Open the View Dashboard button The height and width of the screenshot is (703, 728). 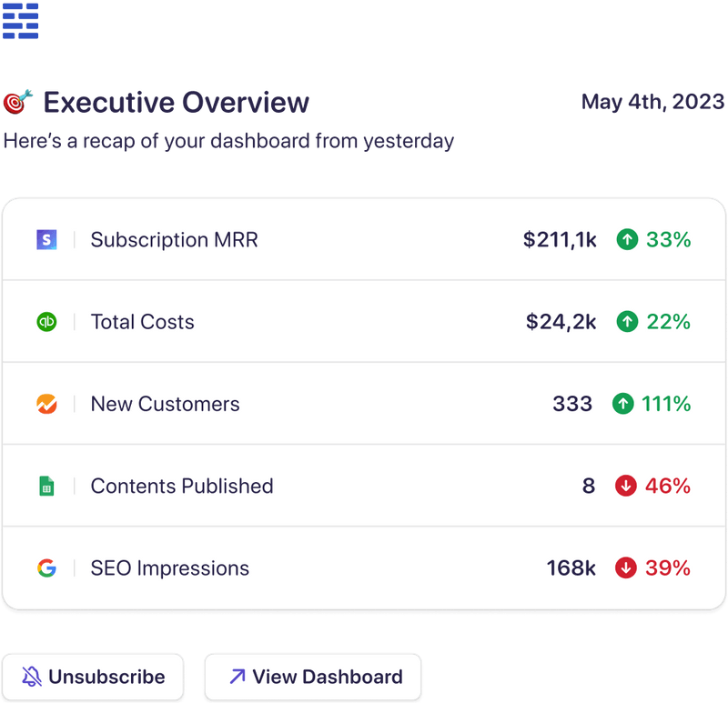314,677
